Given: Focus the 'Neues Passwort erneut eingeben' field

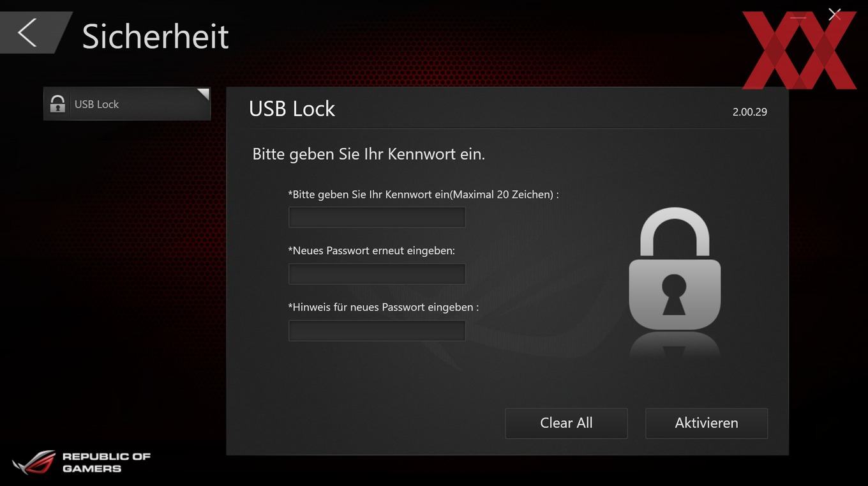Looking at the screenshot, I should pos(377,274).
